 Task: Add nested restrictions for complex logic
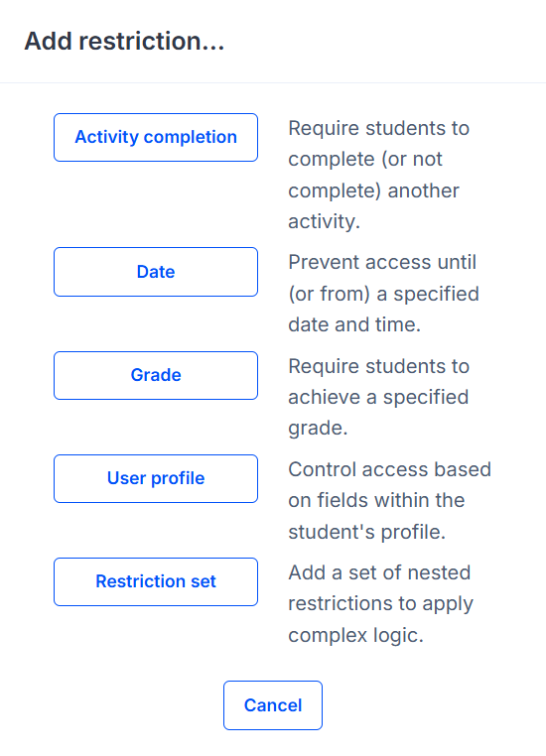pos(156,581)
